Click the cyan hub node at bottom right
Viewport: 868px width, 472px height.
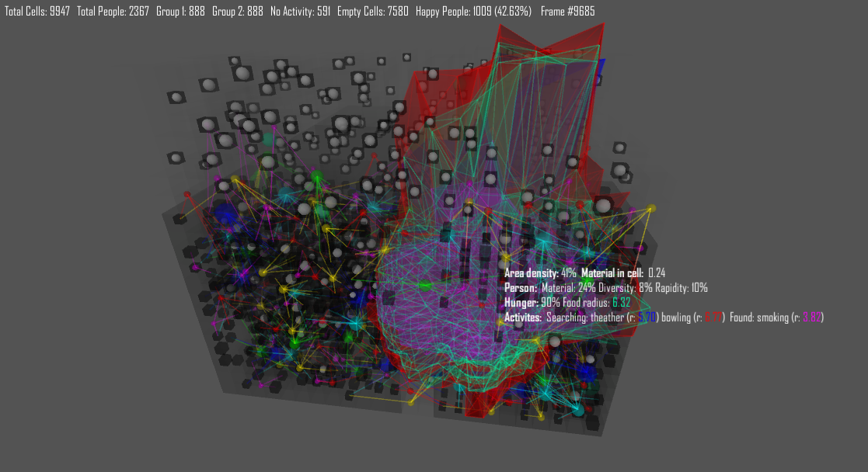coord(577,407)
